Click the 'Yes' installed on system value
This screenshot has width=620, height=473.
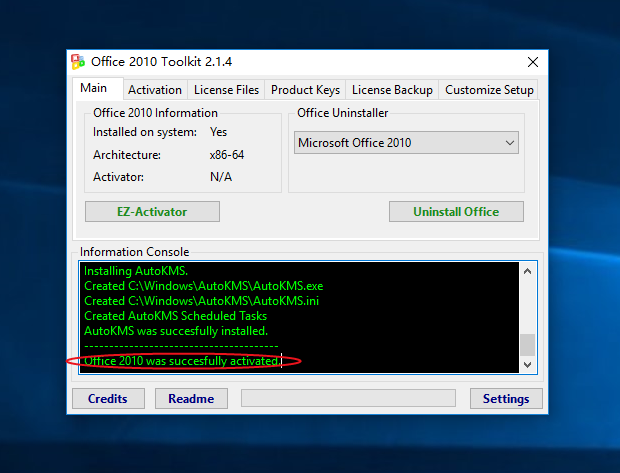[x=218, y=132]
